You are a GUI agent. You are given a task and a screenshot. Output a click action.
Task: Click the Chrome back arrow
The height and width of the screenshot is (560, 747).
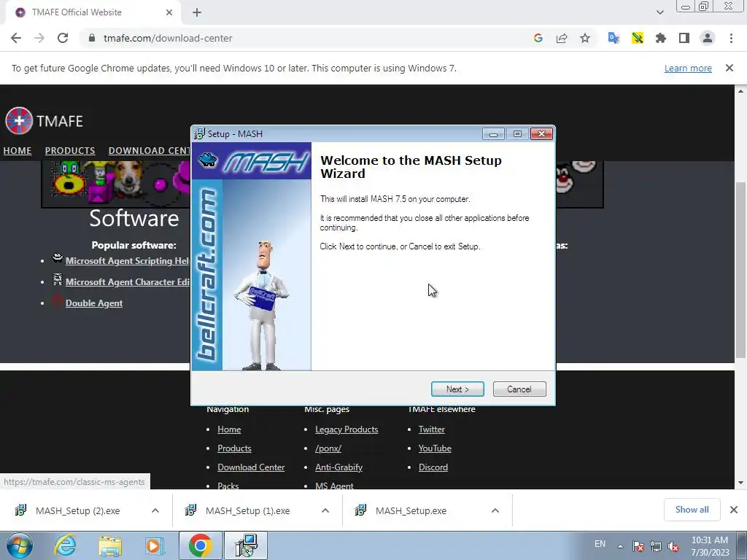click(16, 38)
